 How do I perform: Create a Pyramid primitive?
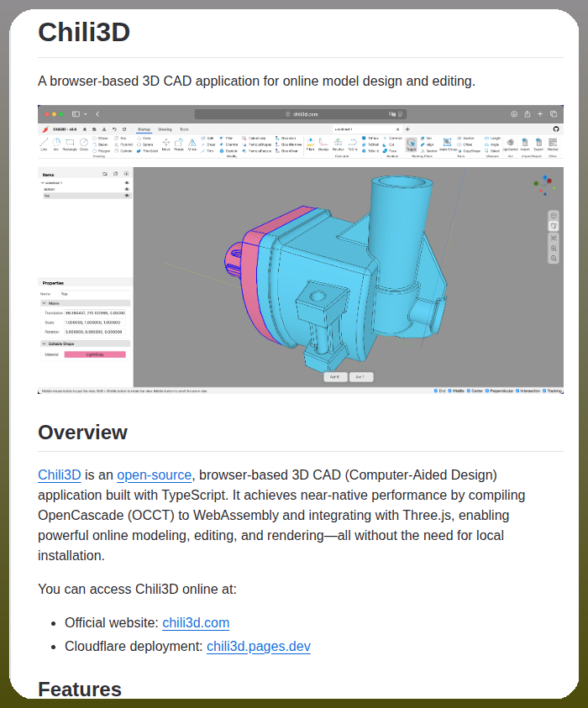click(123, 144)
